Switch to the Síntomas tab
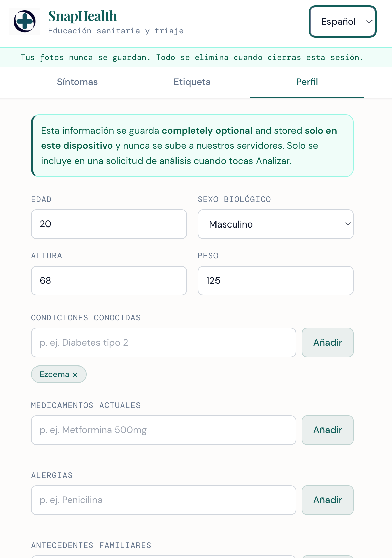Image resolution: width=392 pixels, height=558 pixels. pyautogui.click(x=77, y=82)
